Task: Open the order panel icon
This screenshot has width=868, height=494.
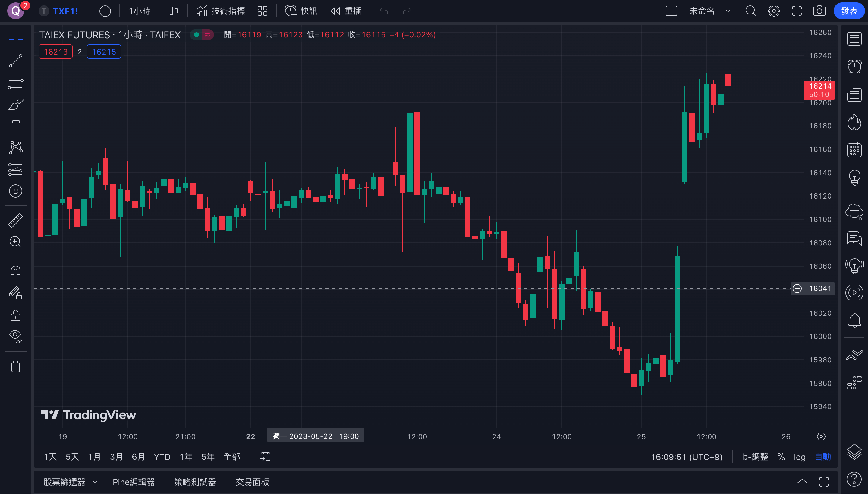Action: tap(854, 355)
